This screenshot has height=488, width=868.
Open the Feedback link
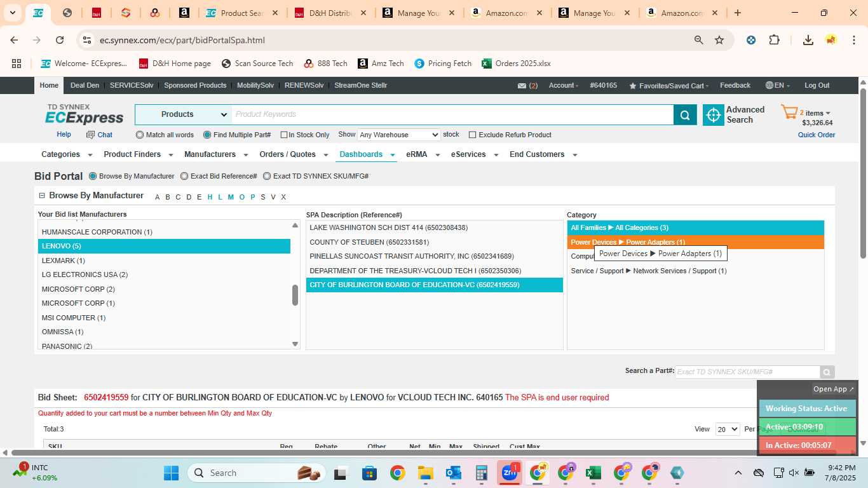735,86
